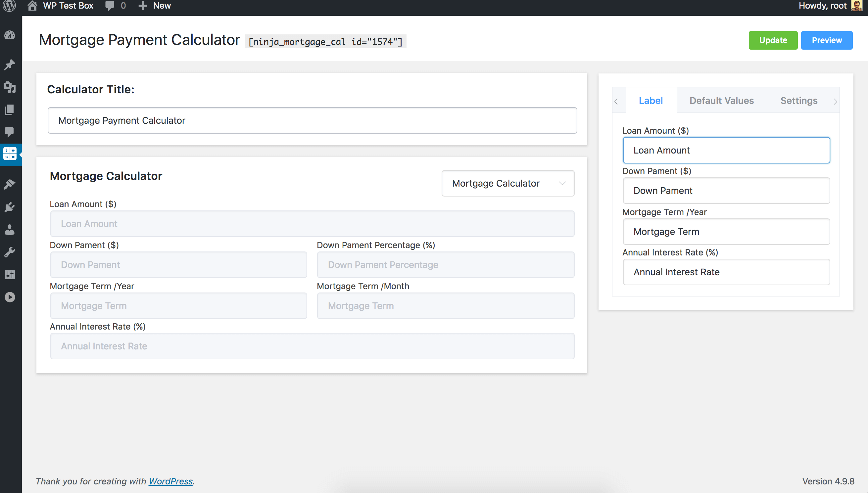Open Tools wrench icon
Image resolution: width=868 pixels, height=493 pixels.
coord(10,252)
